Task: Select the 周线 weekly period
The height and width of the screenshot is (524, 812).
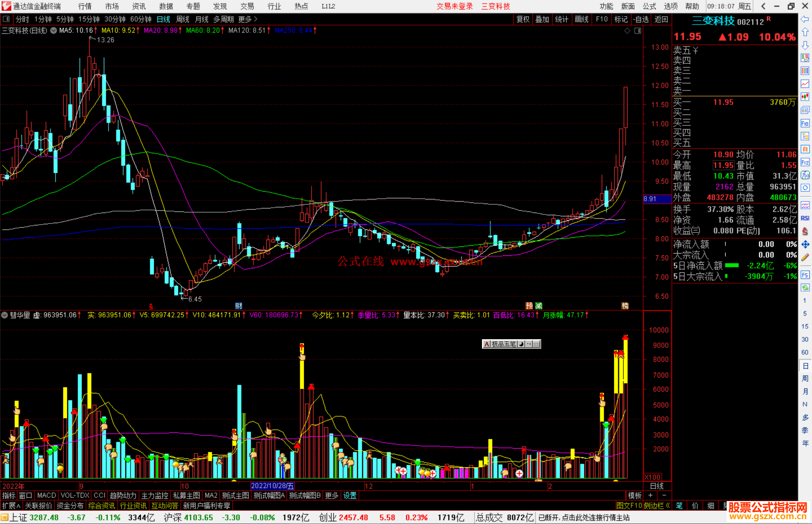Action: [183, 19]
